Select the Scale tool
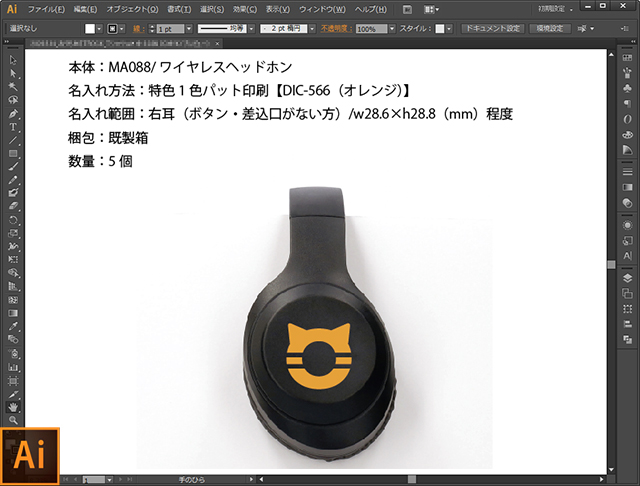Image resolution: width=640 pixels, height=486 pixels. click(13, 233)
